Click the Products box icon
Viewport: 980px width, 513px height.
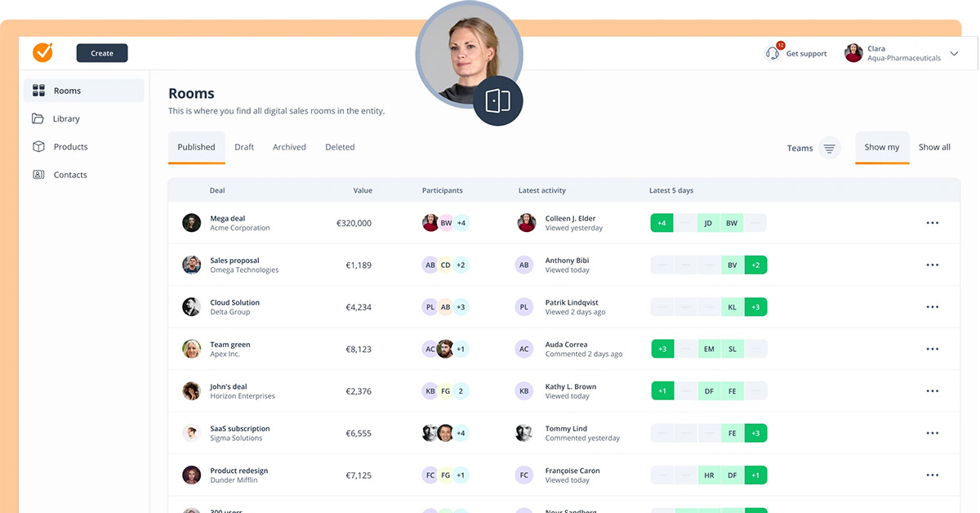tap(38, 147)
